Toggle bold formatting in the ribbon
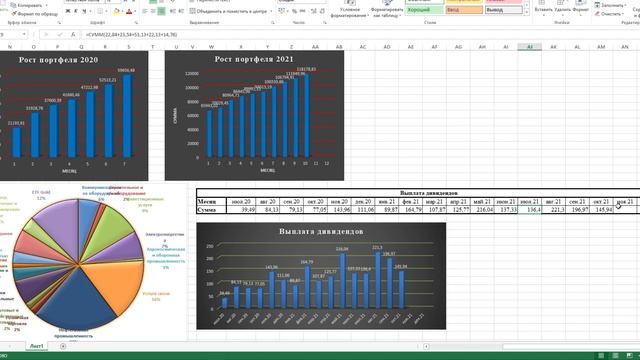The image size is (640, 360). pyautogui.click(x=68, y=11)
